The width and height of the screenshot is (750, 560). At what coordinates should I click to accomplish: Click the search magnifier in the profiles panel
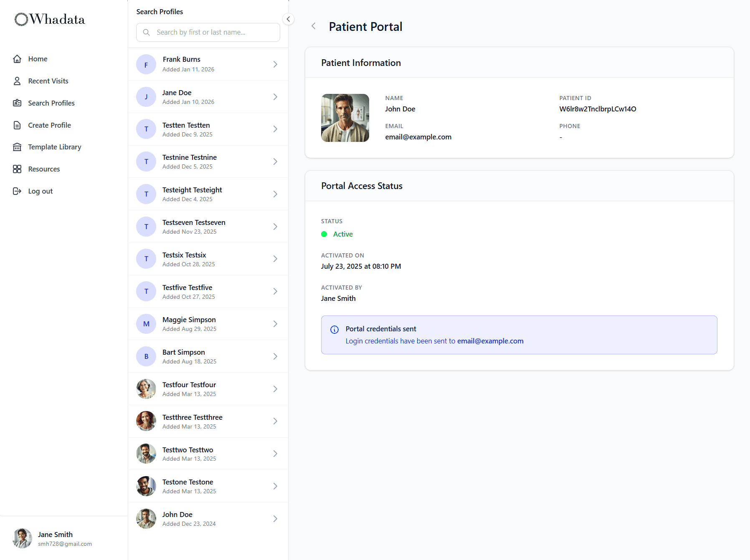click(147, 32)
